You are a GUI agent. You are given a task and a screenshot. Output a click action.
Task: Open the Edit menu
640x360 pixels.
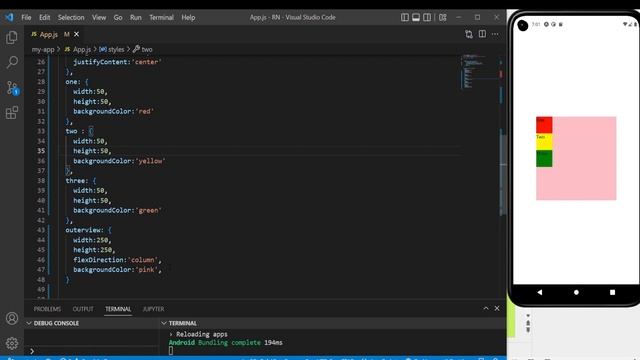pyautogui.click(x=44, y=17)
